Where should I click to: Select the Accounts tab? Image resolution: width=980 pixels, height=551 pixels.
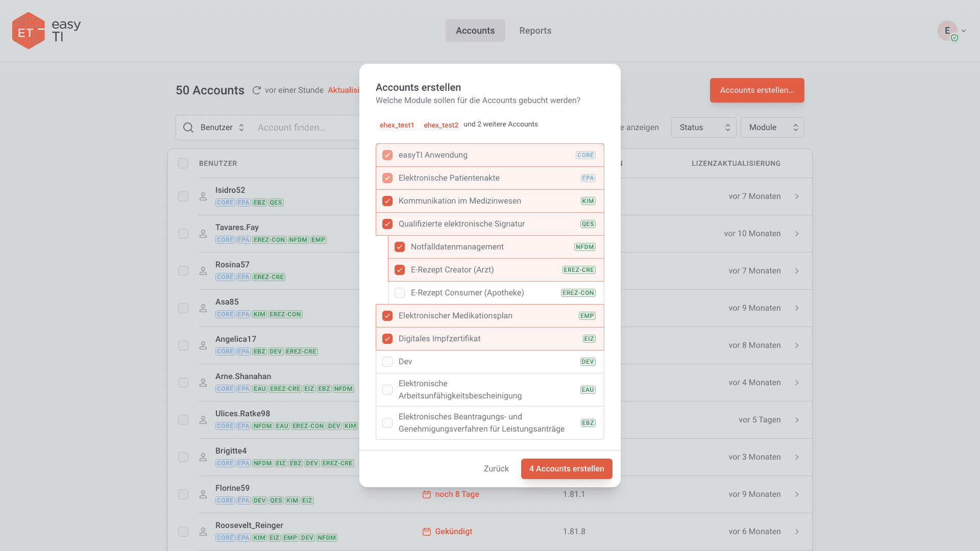[x=475, y=31]
